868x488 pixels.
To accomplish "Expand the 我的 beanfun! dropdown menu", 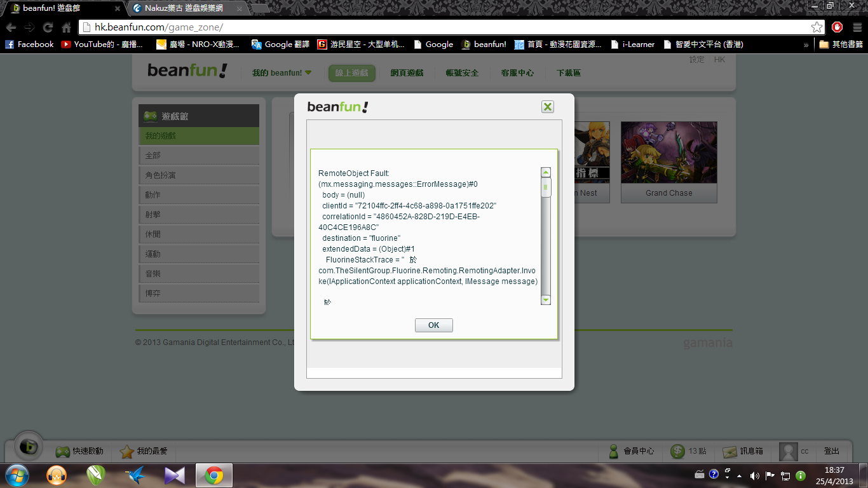I will (281, 73).
